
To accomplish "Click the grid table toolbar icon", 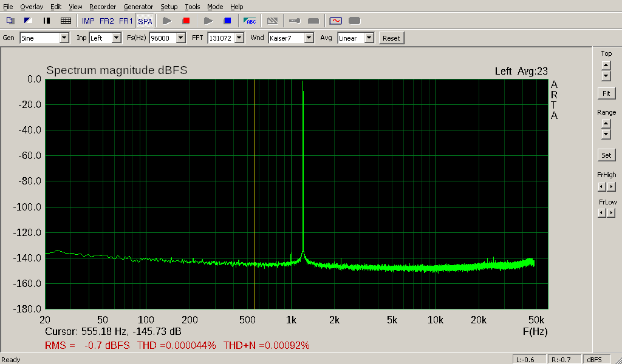I will click(66, 21).
